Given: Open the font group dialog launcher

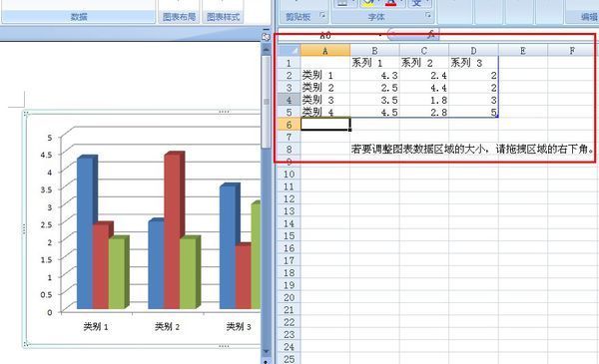Looking at the screenshot, I should [x=428, y=15].
